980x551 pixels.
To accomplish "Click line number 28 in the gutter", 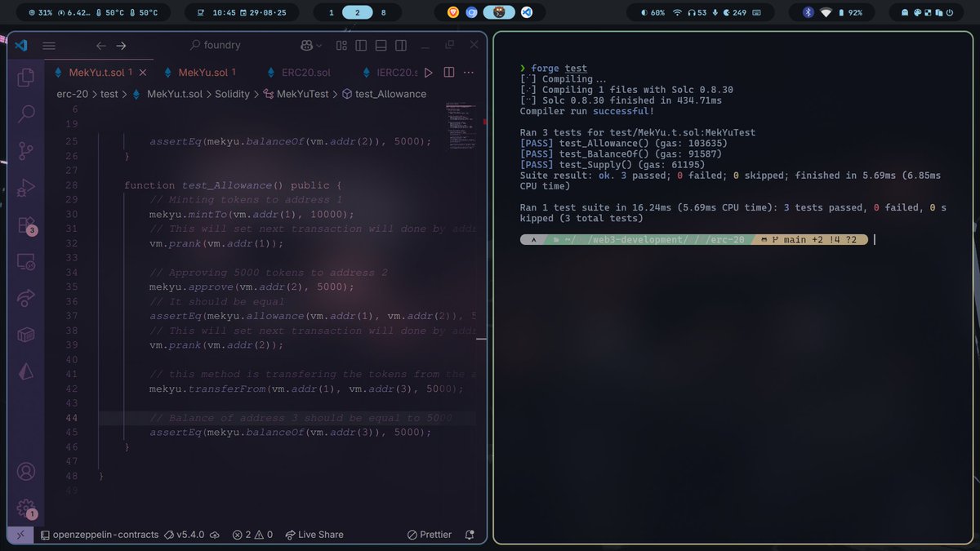I will click(x=71, y=185).
